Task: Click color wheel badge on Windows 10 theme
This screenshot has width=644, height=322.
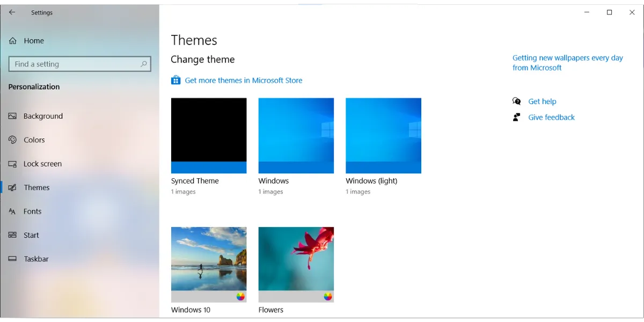Action: [240, 296]
